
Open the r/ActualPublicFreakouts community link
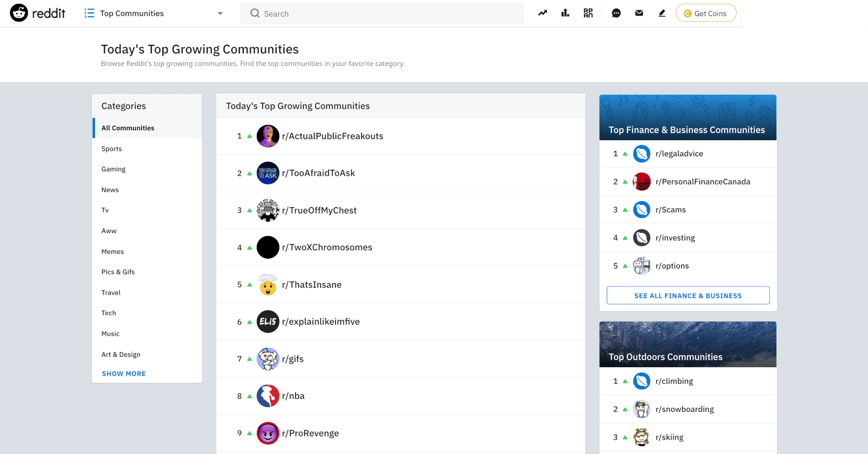332,136
